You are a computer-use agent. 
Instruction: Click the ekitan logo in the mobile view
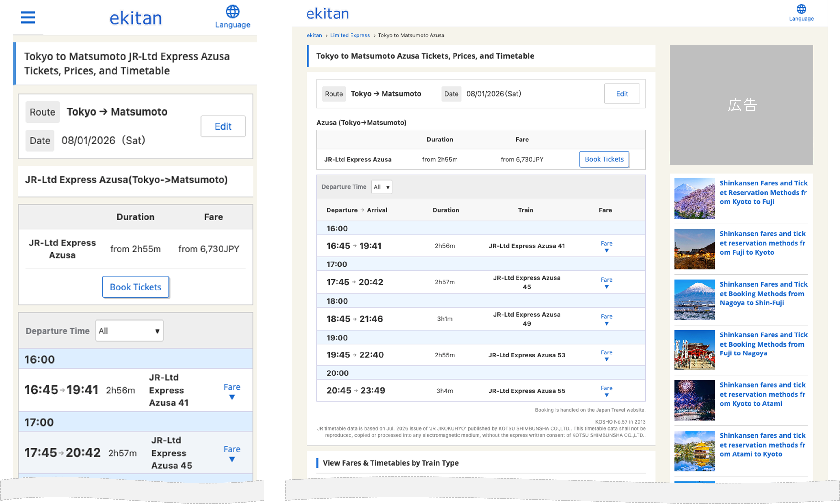pyautogui.click(x=136, y=18)
